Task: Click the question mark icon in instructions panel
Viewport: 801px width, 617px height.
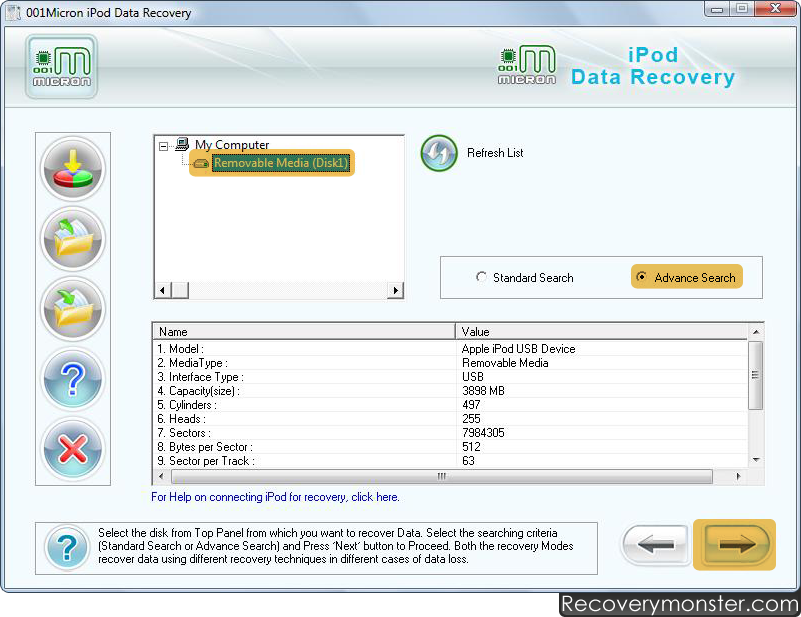Action: tap(67, 548)
